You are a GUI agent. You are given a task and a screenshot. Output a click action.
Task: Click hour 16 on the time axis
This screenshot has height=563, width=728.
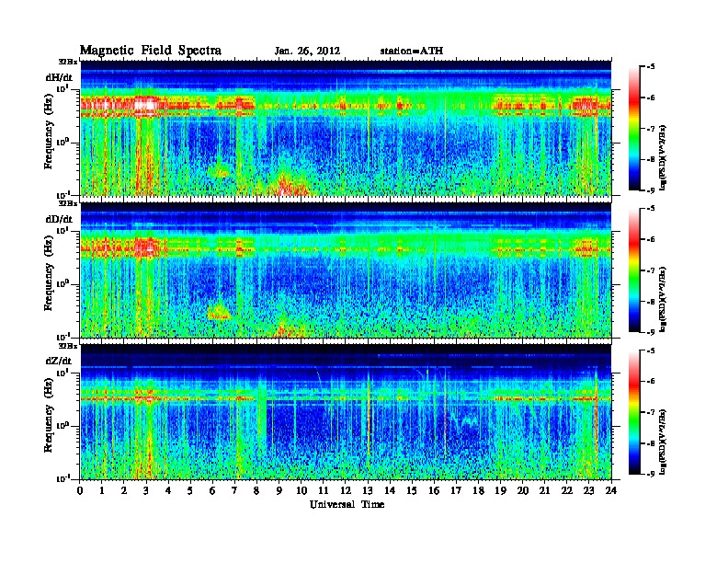pyautogui.click(x=434, y=491)
